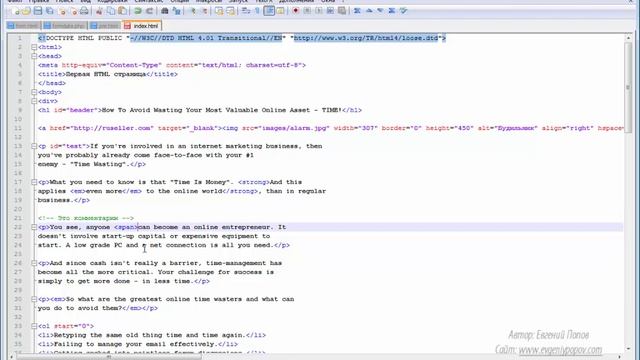Image resolution: width=640 pixels, height=360 pixels.
Task: Collapse the <body> fold on line 7
Action: pos(34,92)
